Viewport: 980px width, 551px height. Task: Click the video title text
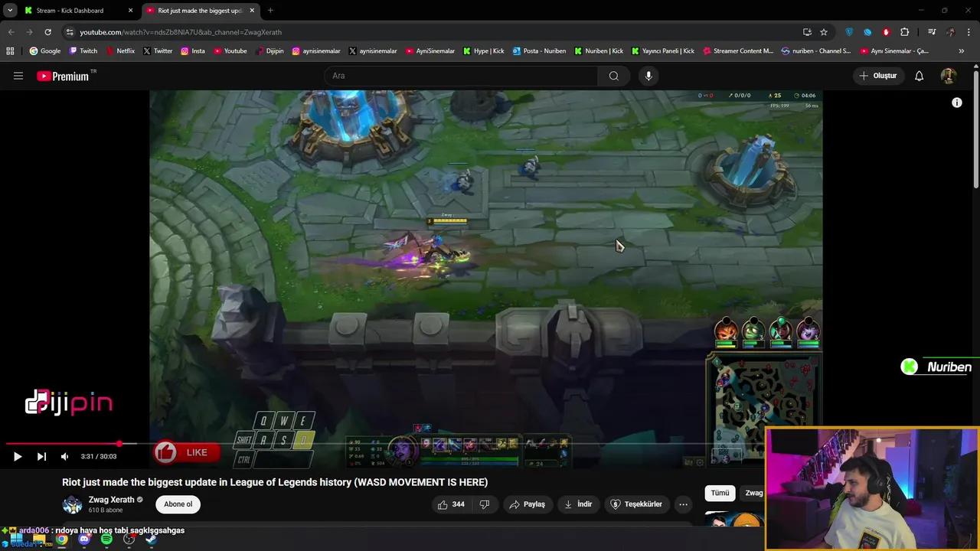[275, 482]
